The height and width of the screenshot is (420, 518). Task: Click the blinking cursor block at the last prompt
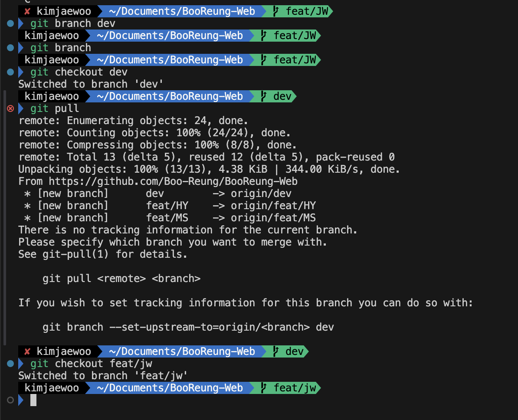coord(33,400)
